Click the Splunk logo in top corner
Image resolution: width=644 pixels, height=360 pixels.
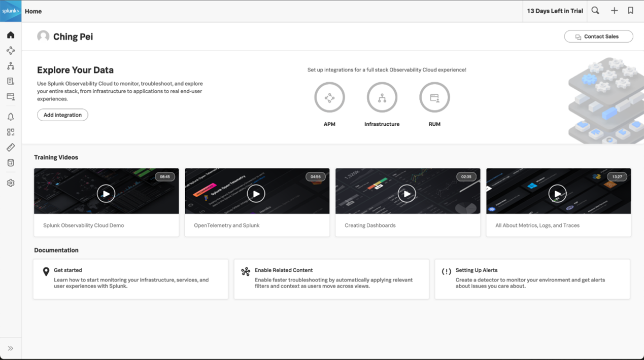(11, 11)
